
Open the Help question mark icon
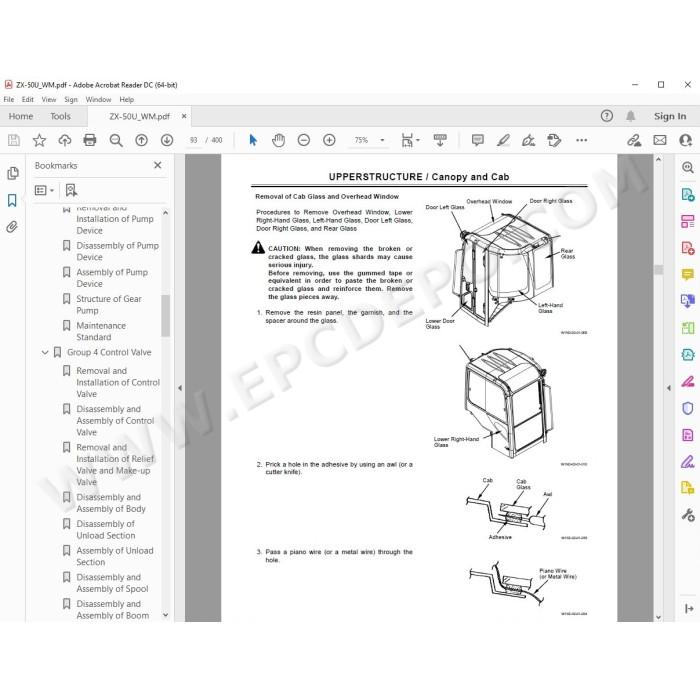[x=606, y=116]
